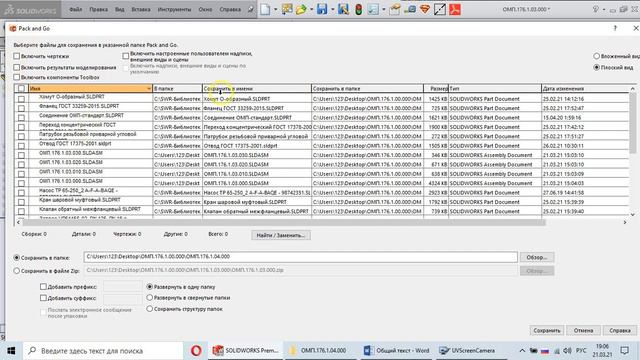640x360 pixels.
Task: Click the toolbar icon left of the Open folder
Action: click(x=287, y=9)
